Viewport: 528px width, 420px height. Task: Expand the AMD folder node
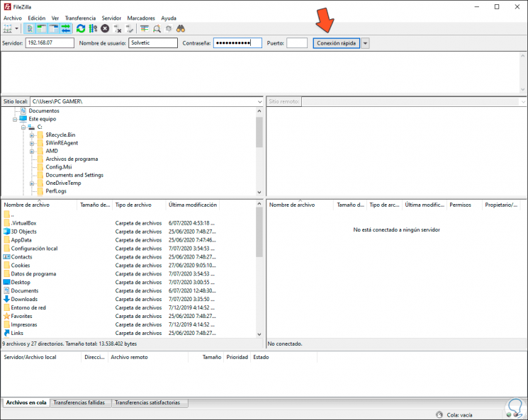pyautogui.click(x=32, y=152)
